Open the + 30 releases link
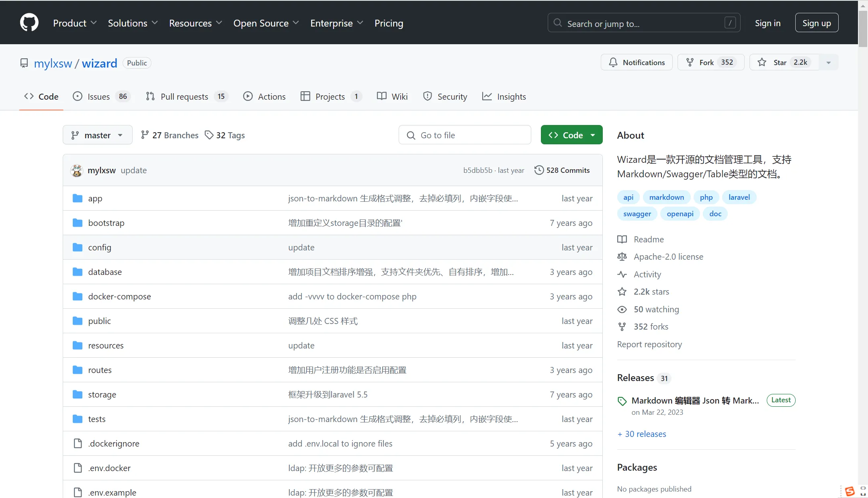 642,434
